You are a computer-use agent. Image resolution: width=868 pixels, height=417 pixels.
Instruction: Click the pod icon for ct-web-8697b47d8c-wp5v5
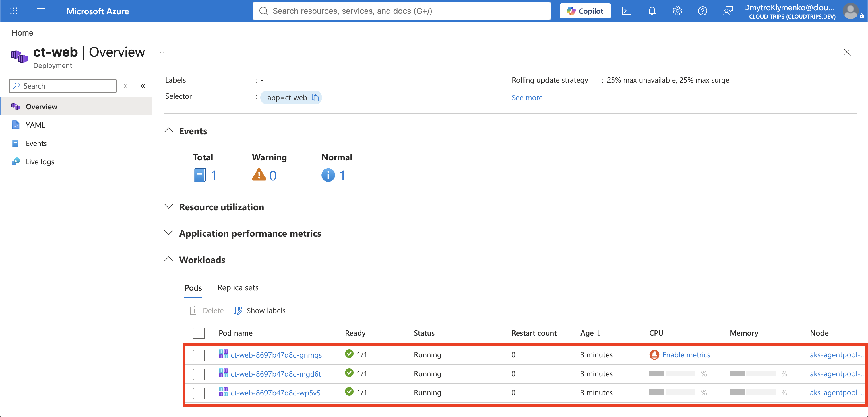[223, 392]
